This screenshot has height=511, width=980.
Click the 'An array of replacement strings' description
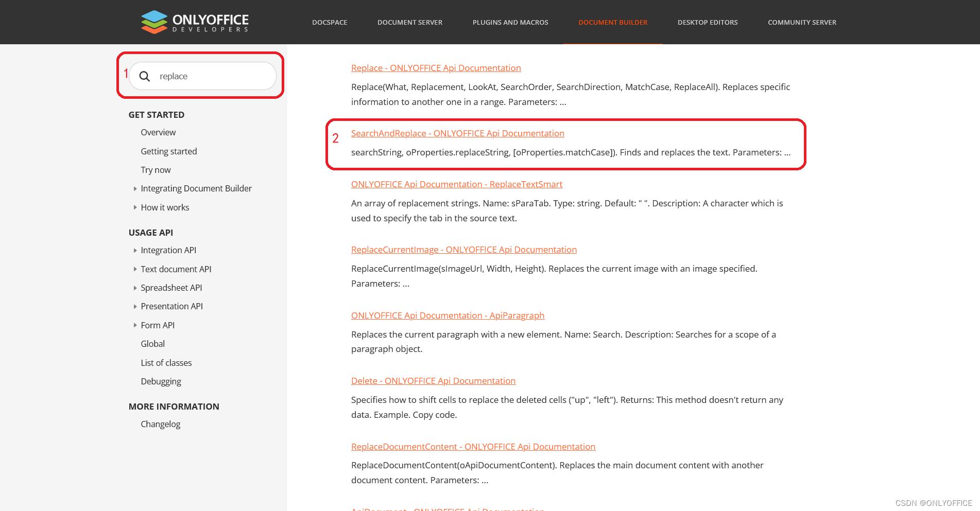(567, 210)
